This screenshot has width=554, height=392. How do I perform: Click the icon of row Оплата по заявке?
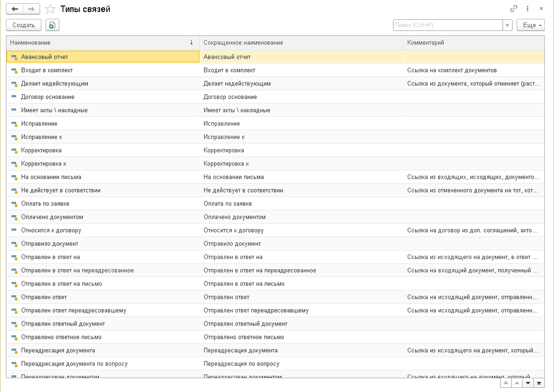pos(14,204)
